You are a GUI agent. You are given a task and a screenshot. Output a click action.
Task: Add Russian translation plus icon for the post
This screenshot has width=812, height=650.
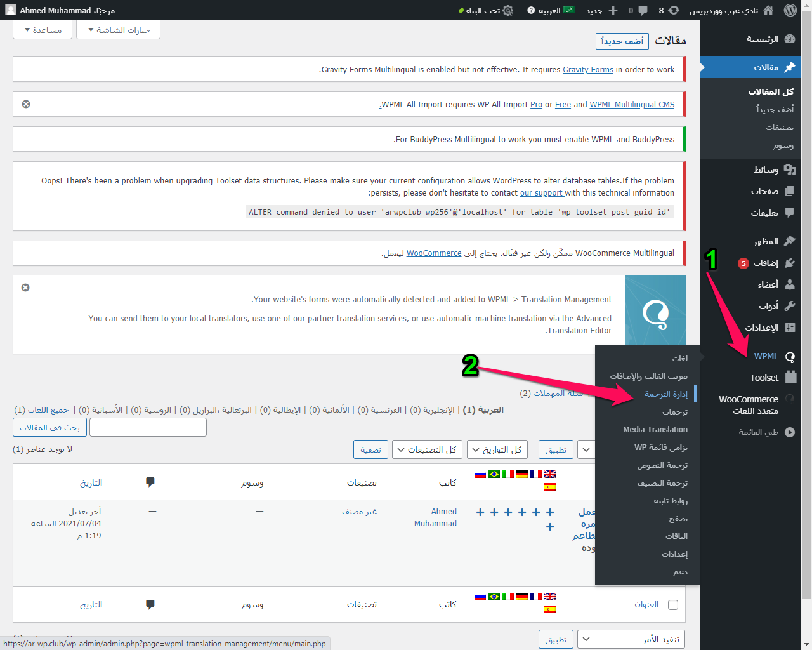480,512
